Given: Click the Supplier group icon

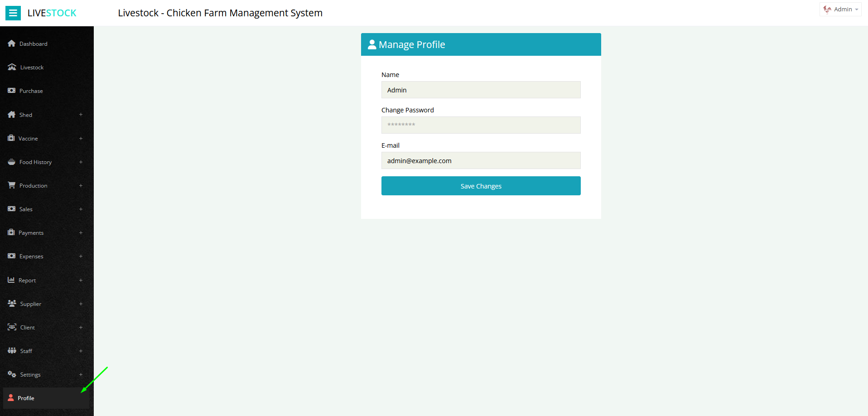Looking at the screenshot, I should coord(11,303).
